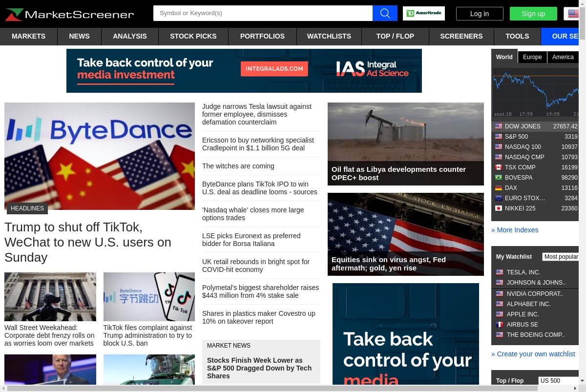Open the SCREENERS menu
This screenshot has width=586, height=392.
point(461,36)
